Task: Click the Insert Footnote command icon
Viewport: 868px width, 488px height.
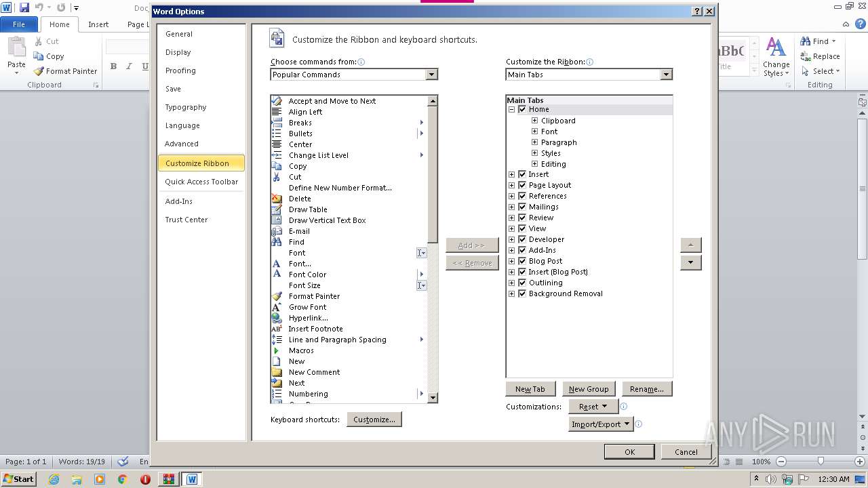Action: (277, 329)
